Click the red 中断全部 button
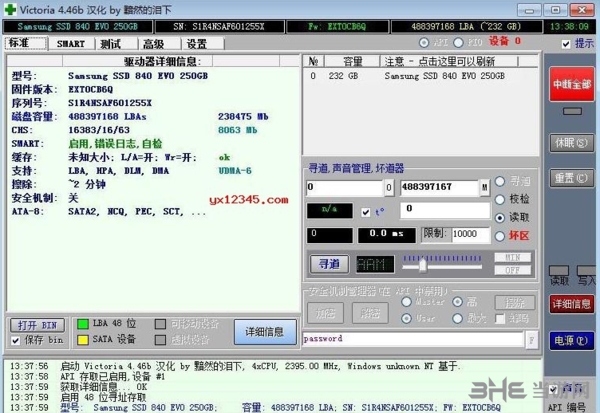 tap(572, 84)
